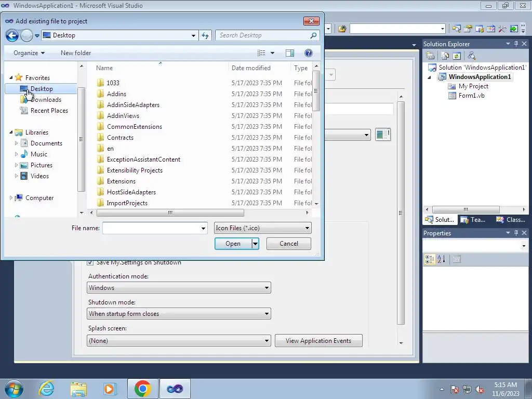Sort files by Type column header

(302, 68)
